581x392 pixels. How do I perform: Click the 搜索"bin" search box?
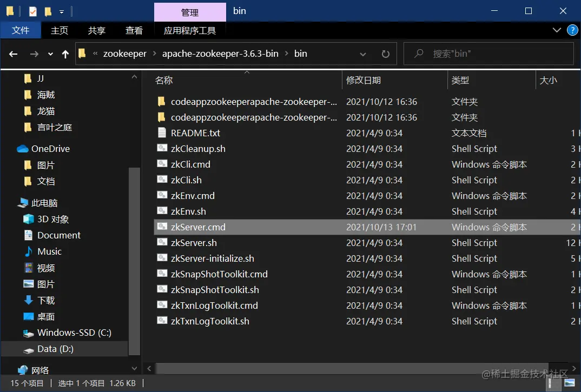[x=488, y=54]
